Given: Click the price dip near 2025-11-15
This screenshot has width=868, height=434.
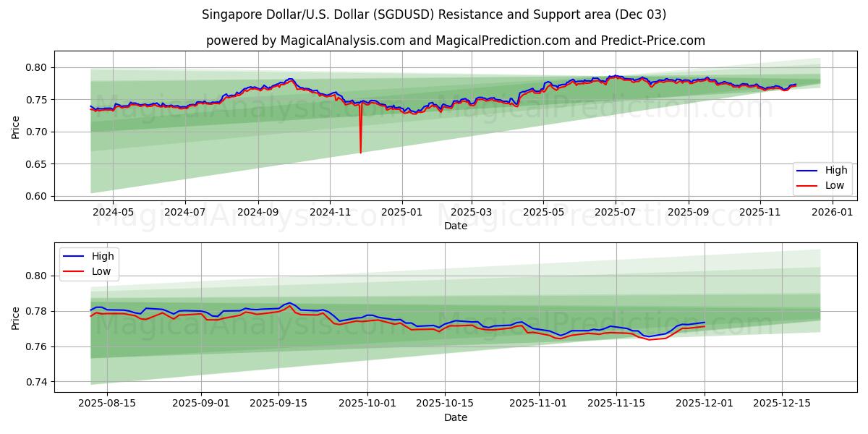Looking at the screenshot, I should click(x=648, y=336).
